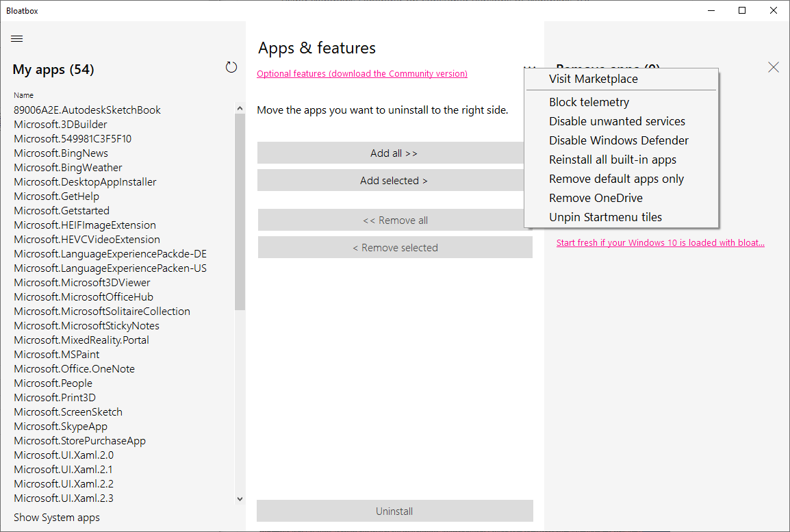Select Microsoft.UI.Xaml.2.0 entry

coord(64,455)
